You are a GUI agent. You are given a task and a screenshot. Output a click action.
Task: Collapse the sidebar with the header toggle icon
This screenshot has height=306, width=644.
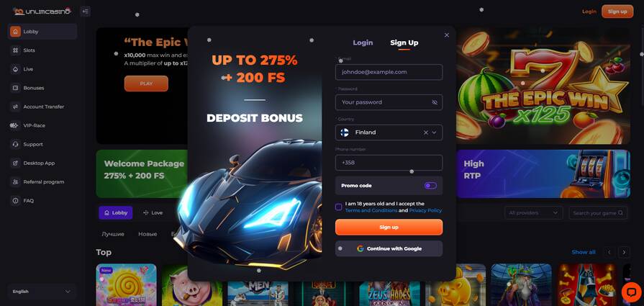[x=86, y=12]
